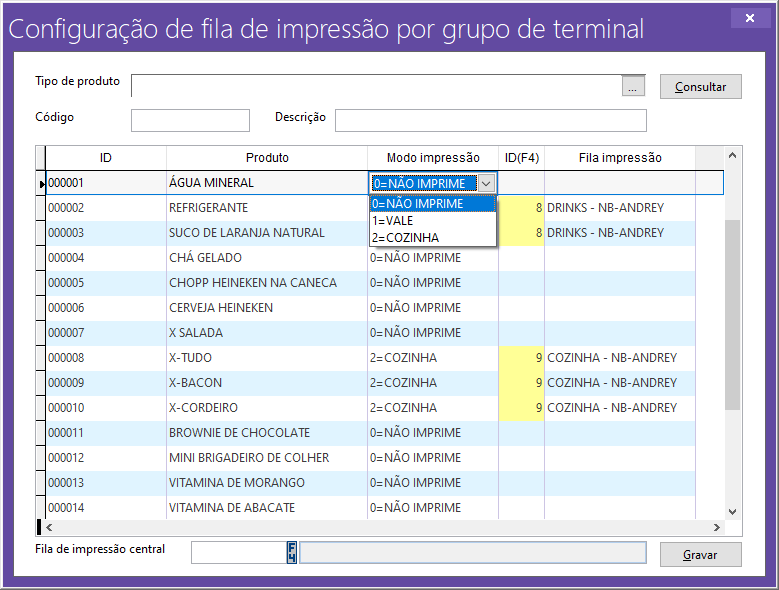Click the Produto column header
The height and width of the screenshot is (590, 779).
(267, 157)
